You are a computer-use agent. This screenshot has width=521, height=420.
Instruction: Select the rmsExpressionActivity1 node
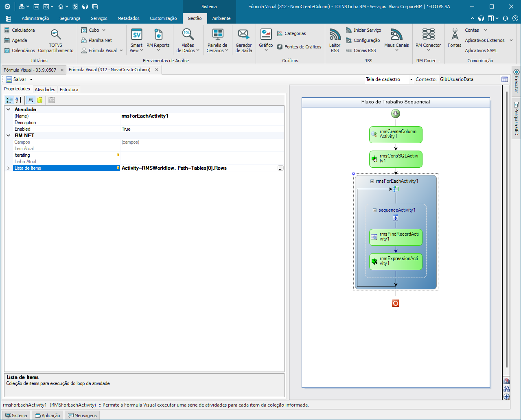(396, 261)
